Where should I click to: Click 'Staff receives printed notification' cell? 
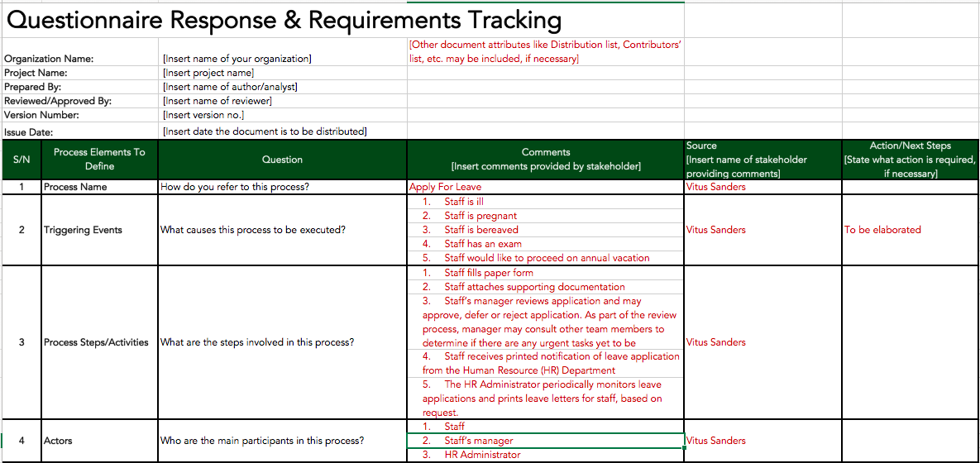tap(546, 364)
